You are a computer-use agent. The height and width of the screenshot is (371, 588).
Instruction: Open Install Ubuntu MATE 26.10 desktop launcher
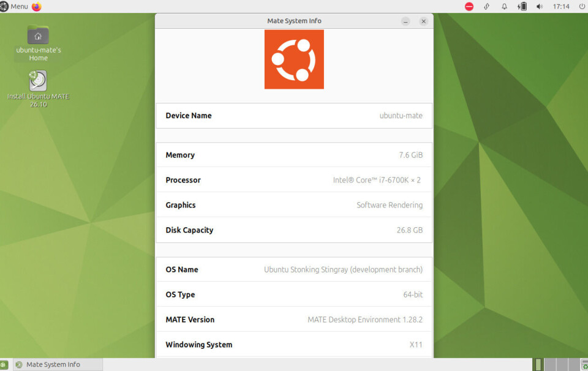[x=38, y=89]
